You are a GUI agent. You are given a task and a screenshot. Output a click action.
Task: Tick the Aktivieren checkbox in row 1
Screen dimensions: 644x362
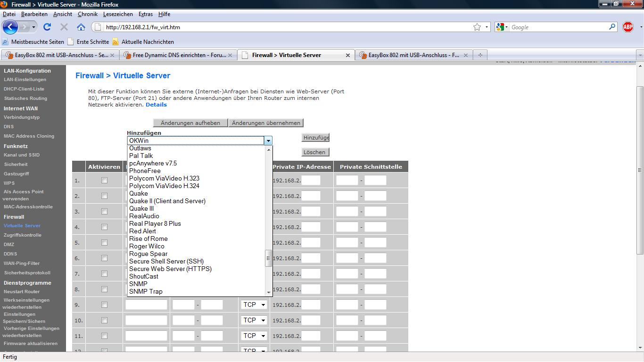(x=104, y=181)
